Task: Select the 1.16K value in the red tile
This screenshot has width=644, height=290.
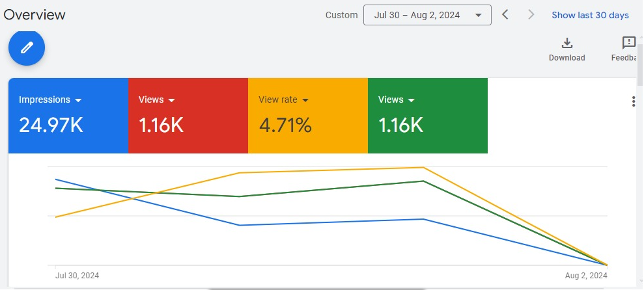Action: [x=161, y=125]
